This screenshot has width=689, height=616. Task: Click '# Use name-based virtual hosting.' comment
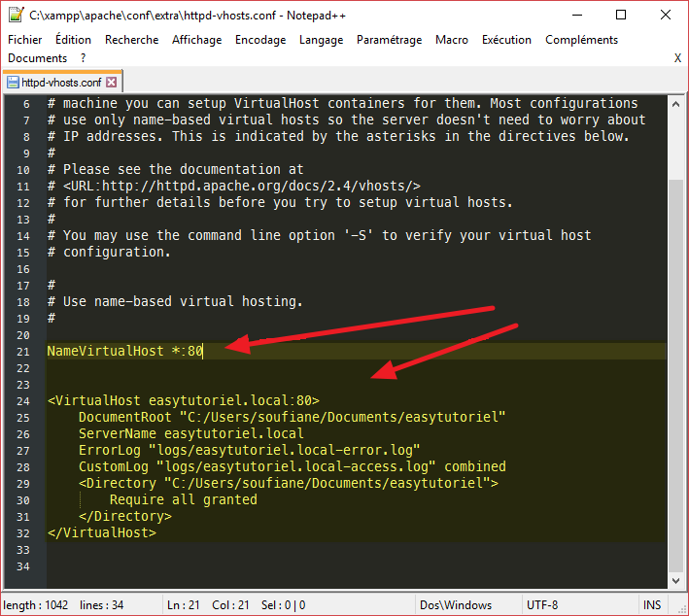click(x=175, y=302)
